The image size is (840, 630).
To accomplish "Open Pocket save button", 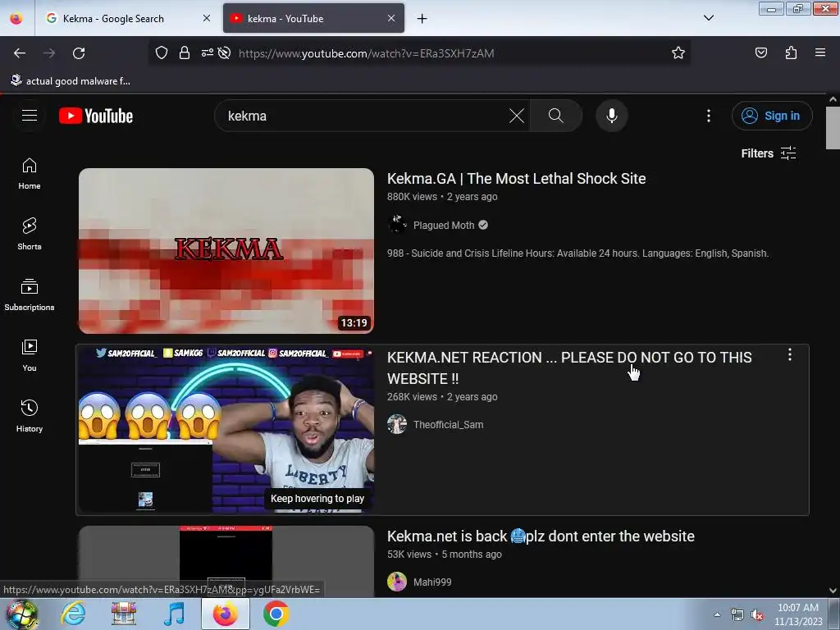I will (760, 53).
